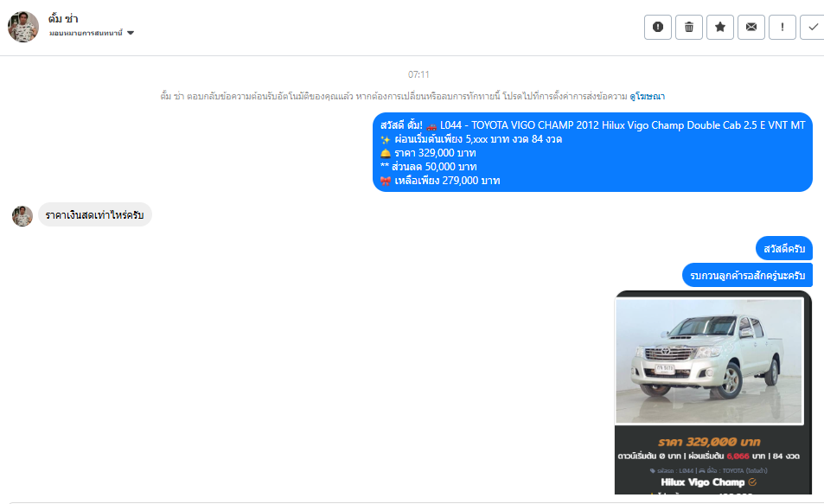Click the ราคา 329,000 บาท price on the card
Viewport: 824px width, 504px height.
[x=709, y=442]
